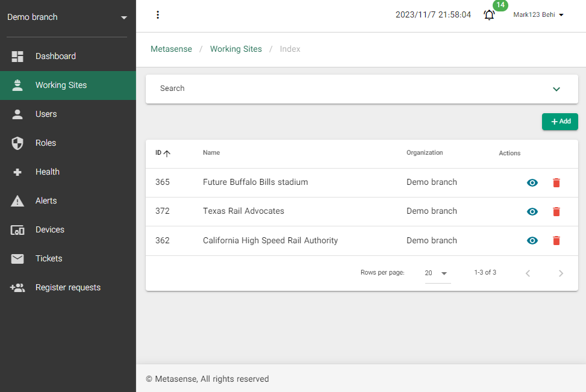Click ID 365 cell
This screenshot has height=392, width=586.
point(163,182)
